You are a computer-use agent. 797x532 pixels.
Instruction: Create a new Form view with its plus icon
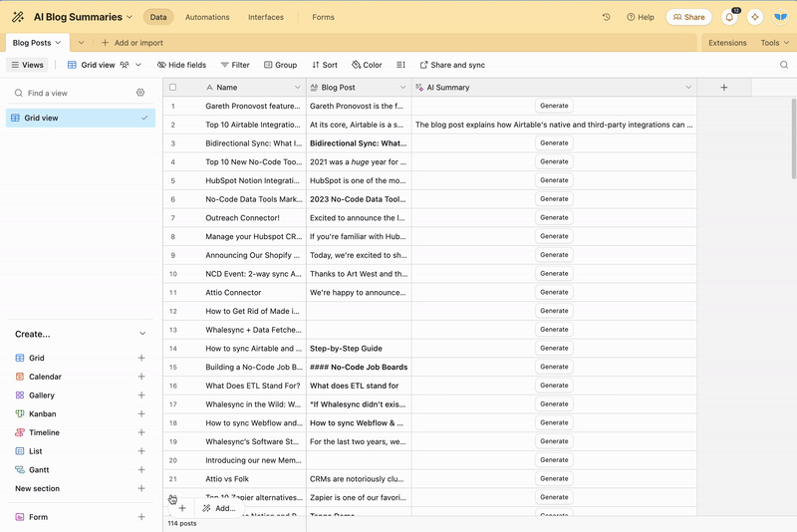tap(141, 517)
